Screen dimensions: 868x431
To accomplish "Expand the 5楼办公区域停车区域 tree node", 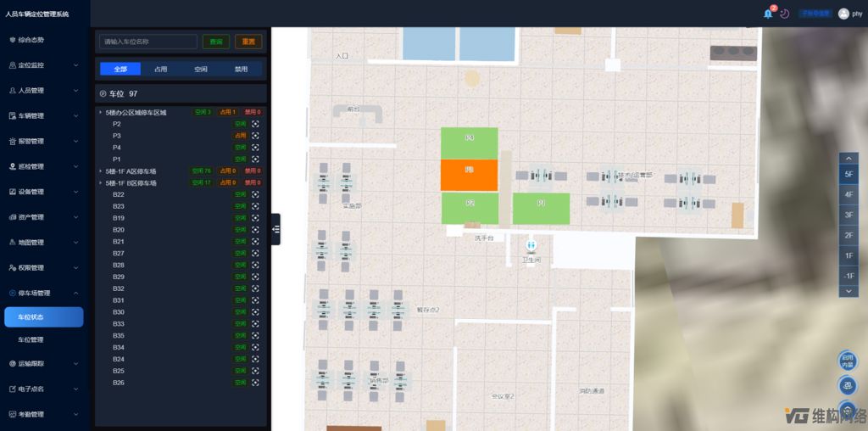I will point(100,112).
